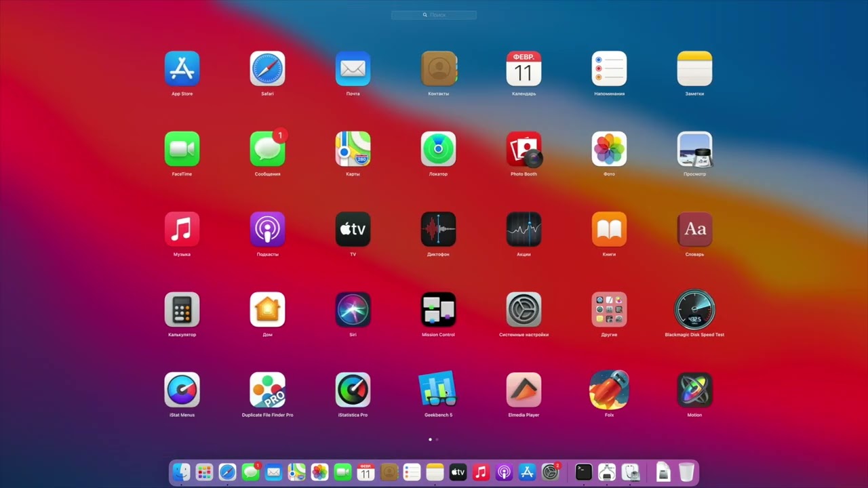This screenshot has height=488, width=868.
Task: Activate Siri from Launchpad
Action: point(353,309)
